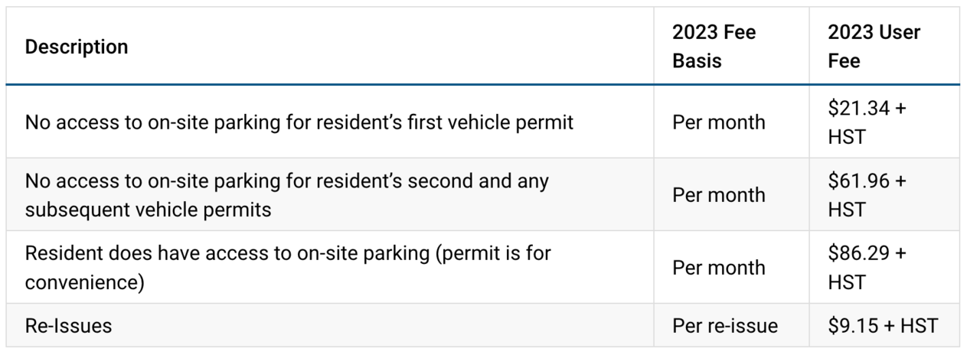980x358 pixels.
Task: Click the Description column header
Action: pos(77,47)
